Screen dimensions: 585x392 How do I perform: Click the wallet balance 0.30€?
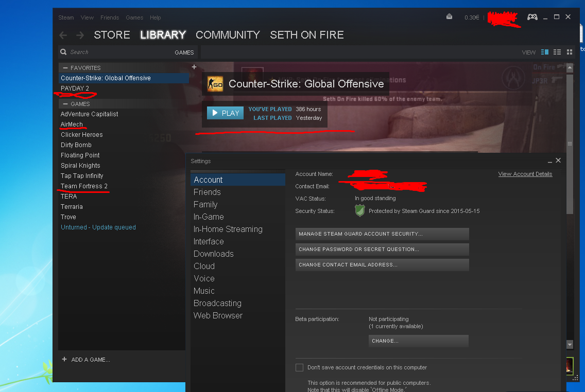click(472, 17)
